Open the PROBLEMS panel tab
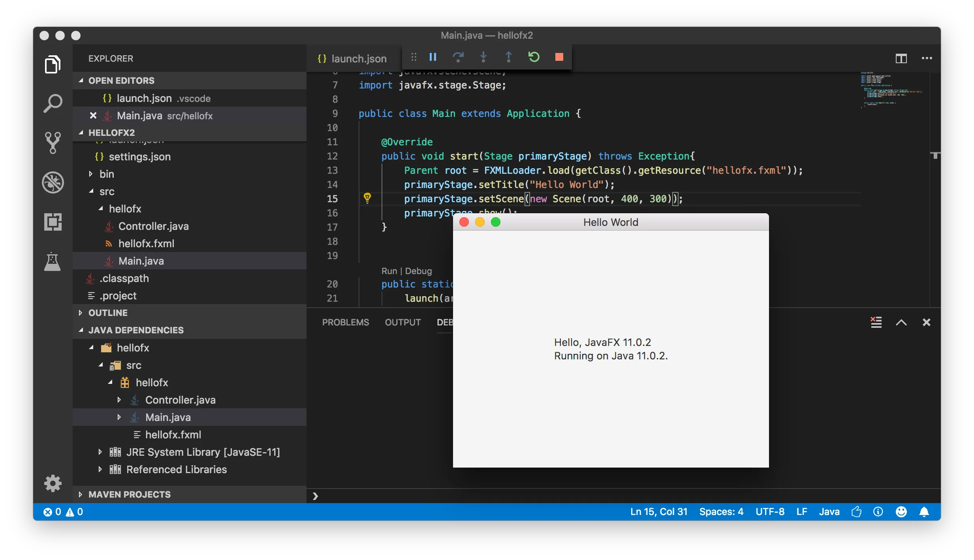 [345, 323]
